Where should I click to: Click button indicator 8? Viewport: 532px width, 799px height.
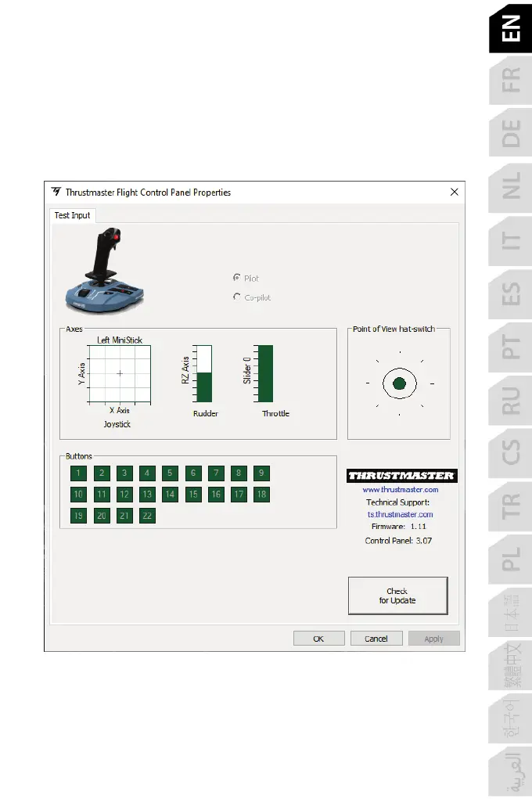239,473
